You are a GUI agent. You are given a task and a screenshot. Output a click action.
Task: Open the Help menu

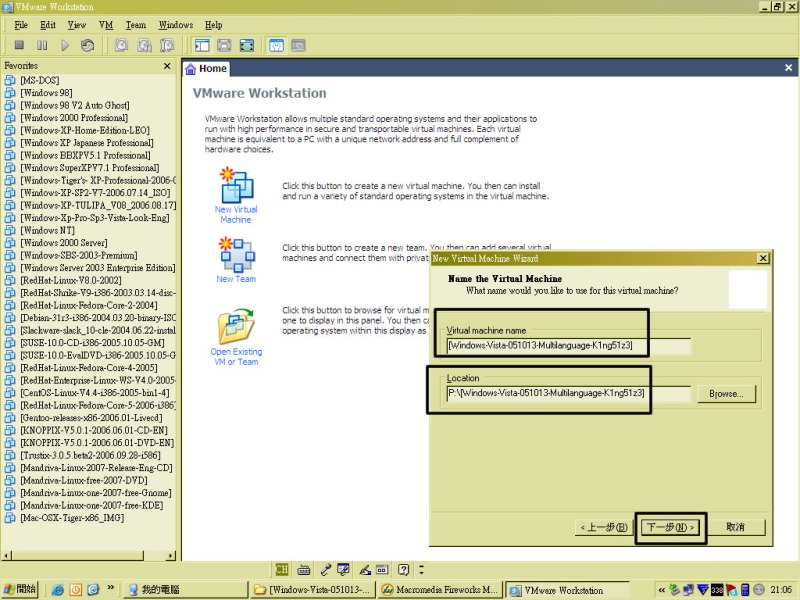(x=214, y=25)
